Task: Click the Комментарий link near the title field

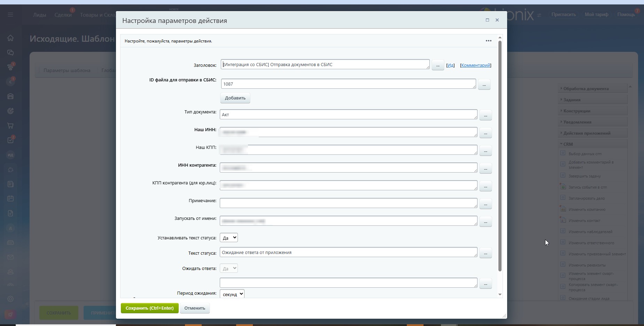Action: tap(475, 65)
